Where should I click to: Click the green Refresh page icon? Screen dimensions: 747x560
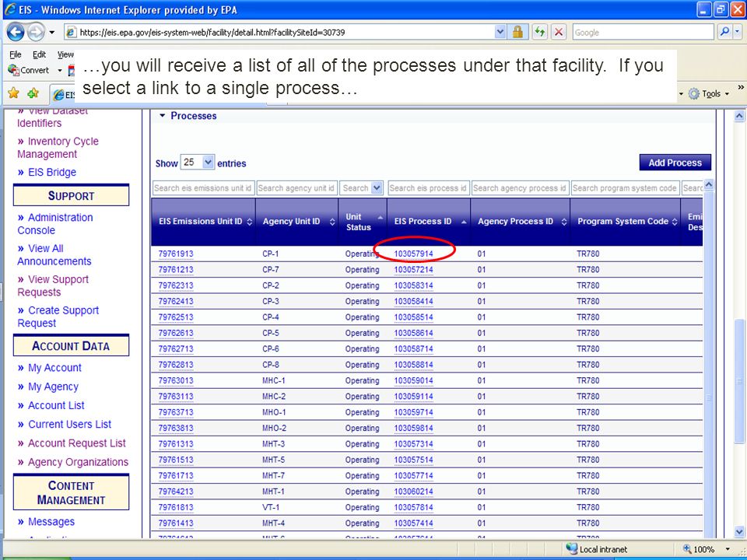[x=539, y=33]
